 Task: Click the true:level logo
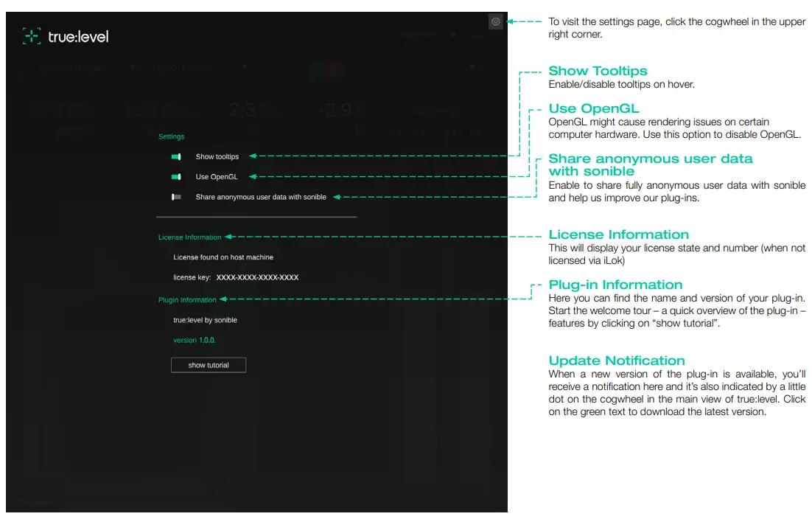[x=66, y=36]
